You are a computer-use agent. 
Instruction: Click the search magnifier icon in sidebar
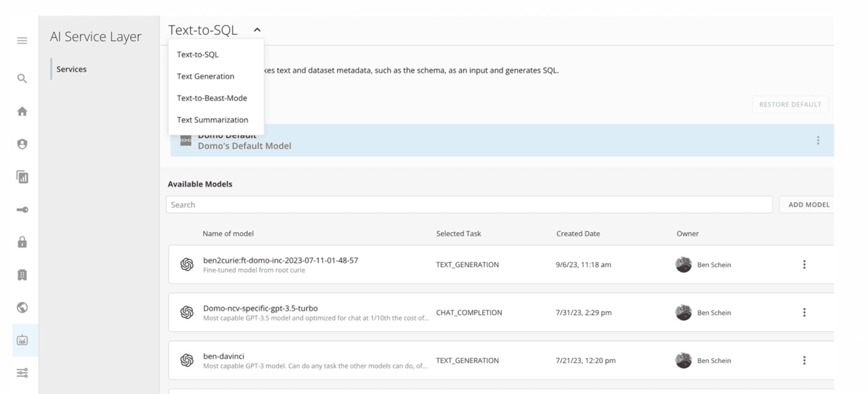pos(22,79)
